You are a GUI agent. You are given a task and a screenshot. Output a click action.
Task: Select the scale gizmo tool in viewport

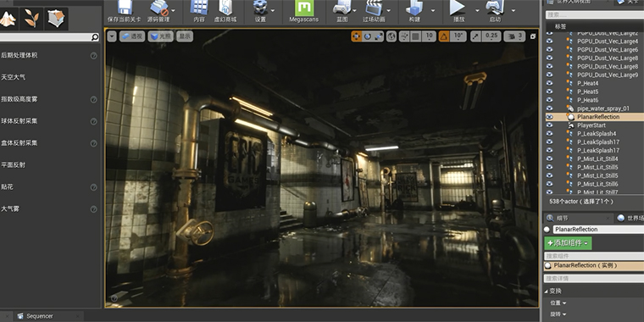[378, 36]
